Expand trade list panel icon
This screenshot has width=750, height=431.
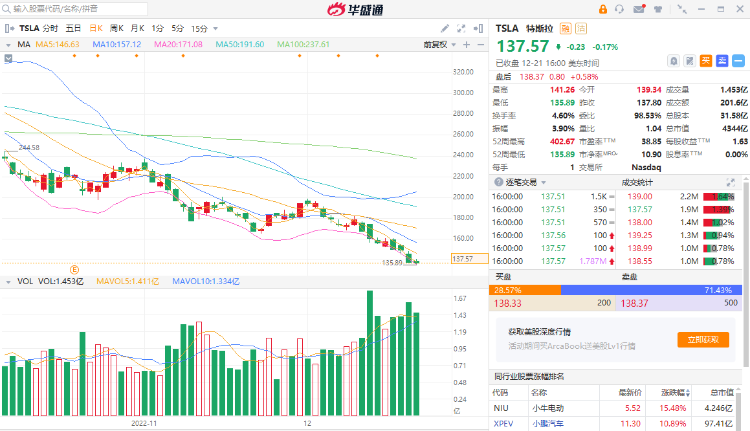tap(730, 182)
